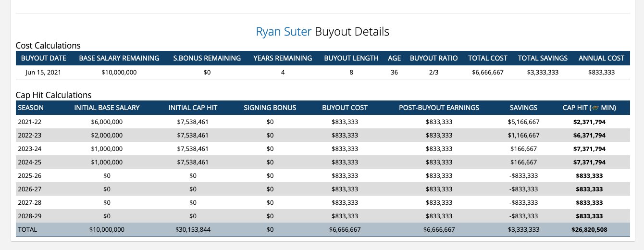Select the S.BONUS REMAINING column header
644x250 pixels.
(207, 58)
